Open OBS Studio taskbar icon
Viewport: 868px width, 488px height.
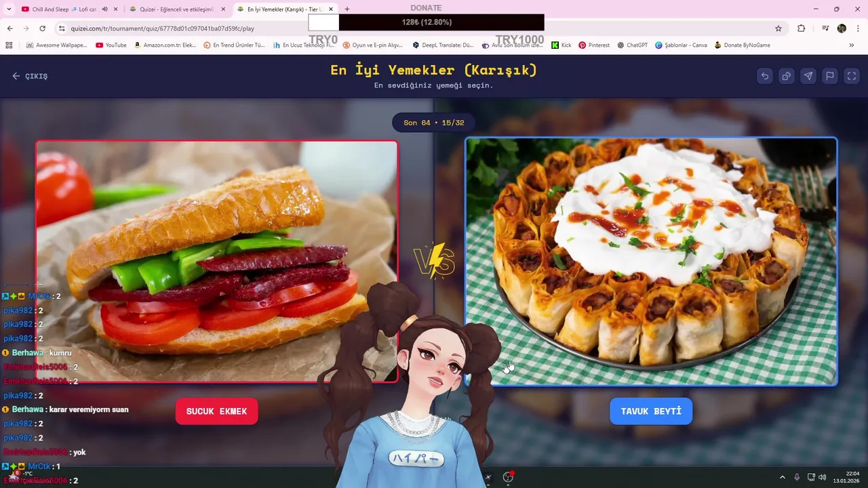(x=508, y=477)
